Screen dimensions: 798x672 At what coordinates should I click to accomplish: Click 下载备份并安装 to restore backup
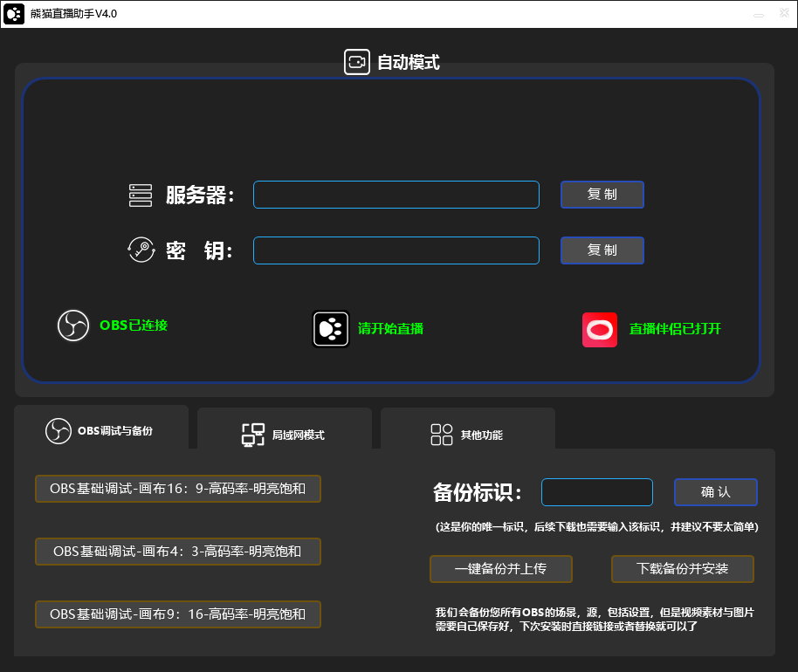coord(682,568)
